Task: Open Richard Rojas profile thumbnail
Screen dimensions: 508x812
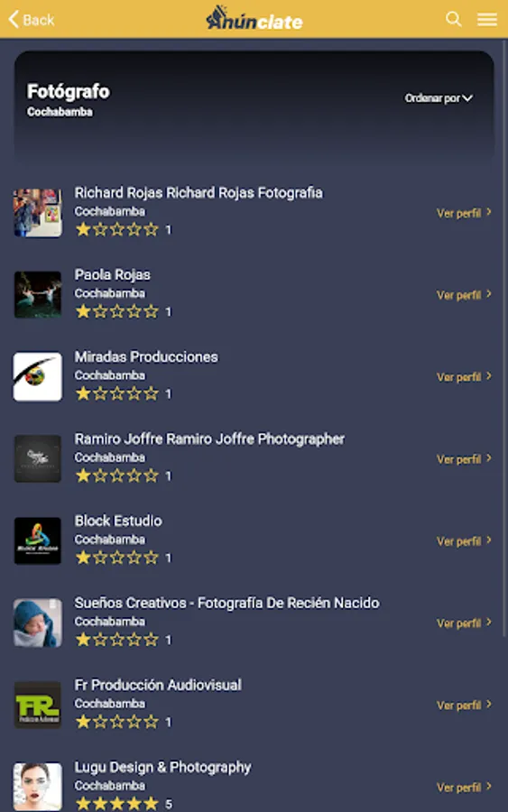Action: tap(37, 213)
